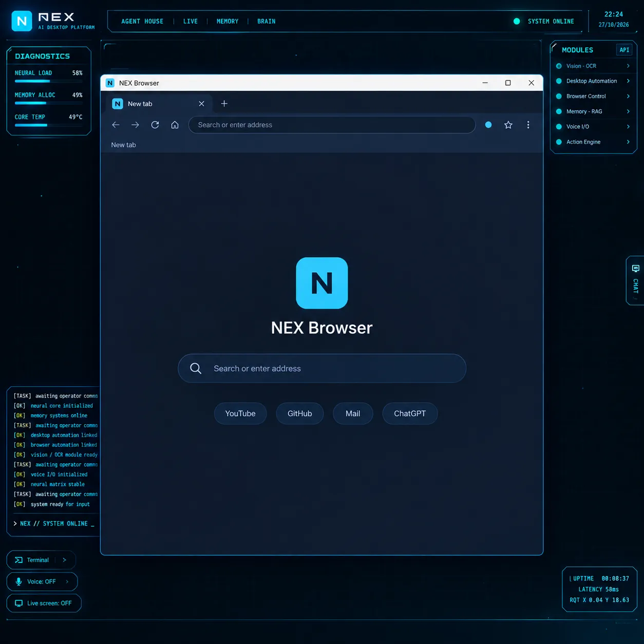Viewport: 644px width, 644px height.
Task: Open the BRAIN section
Action: tap(267, 21)
